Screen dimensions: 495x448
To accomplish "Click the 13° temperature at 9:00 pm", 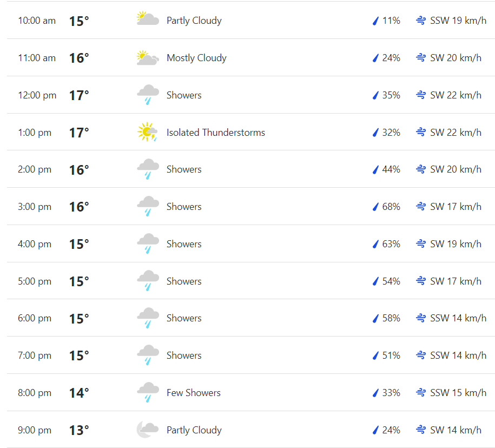I will click(79, 430).
